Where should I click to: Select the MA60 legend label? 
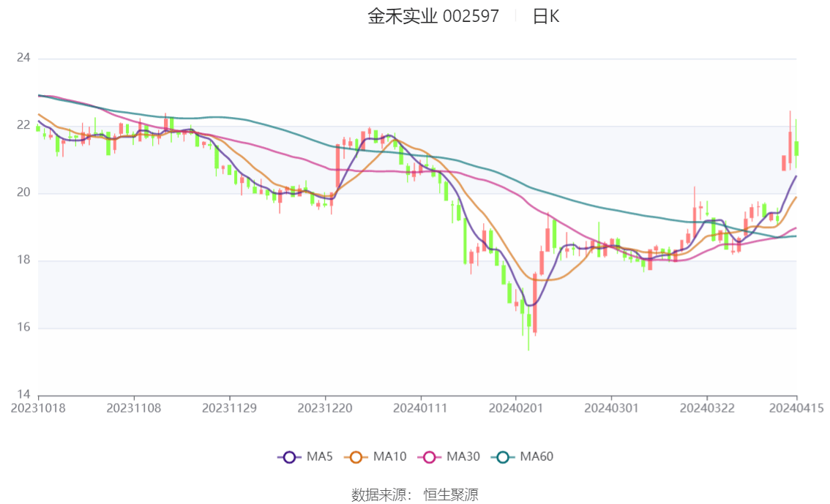(536, 457)
